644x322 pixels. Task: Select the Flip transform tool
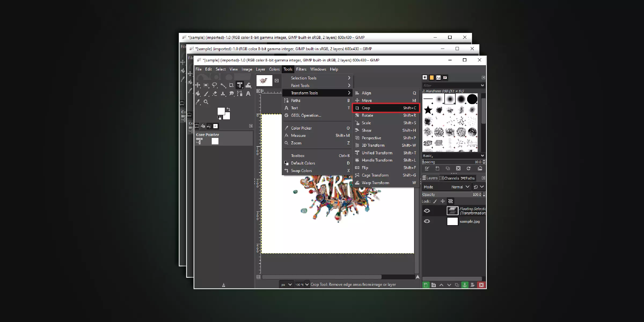[x=365, y=167]
